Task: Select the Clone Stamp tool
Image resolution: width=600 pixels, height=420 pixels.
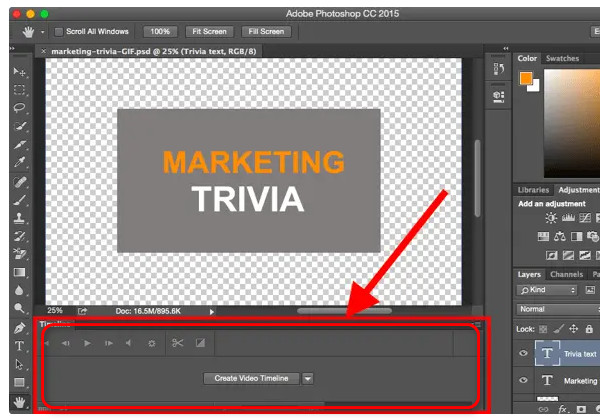Action: point(19,217)
